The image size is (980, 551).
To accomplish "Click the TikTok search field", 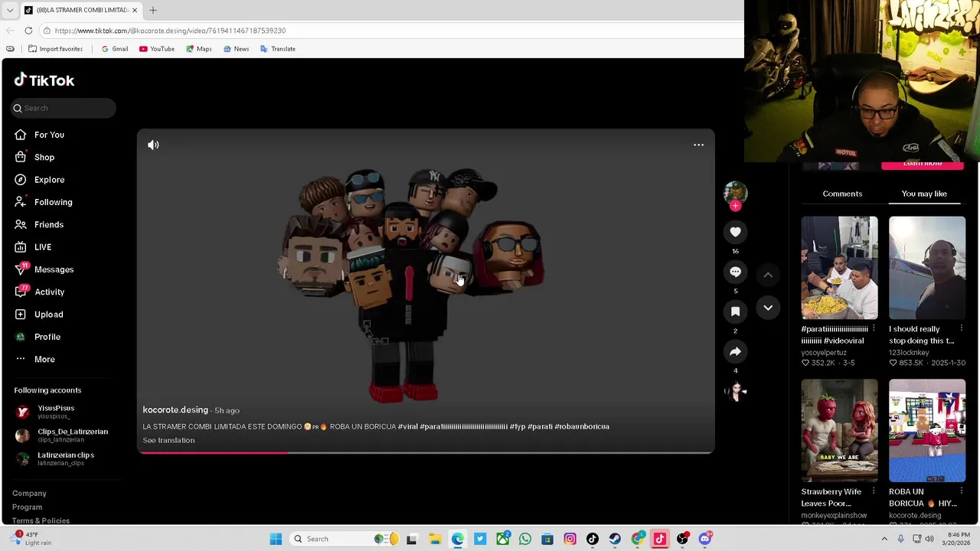I will 64,108.
